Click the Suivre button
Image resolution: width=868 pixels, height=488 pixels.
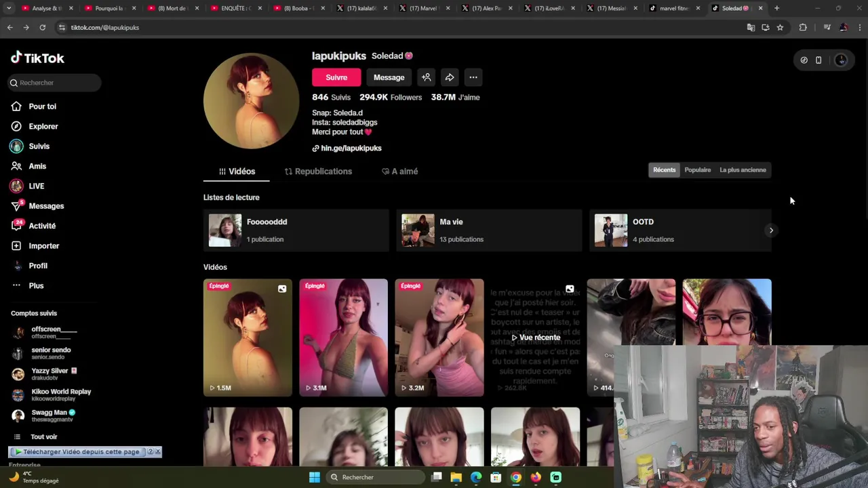click(x=336, y=77)
